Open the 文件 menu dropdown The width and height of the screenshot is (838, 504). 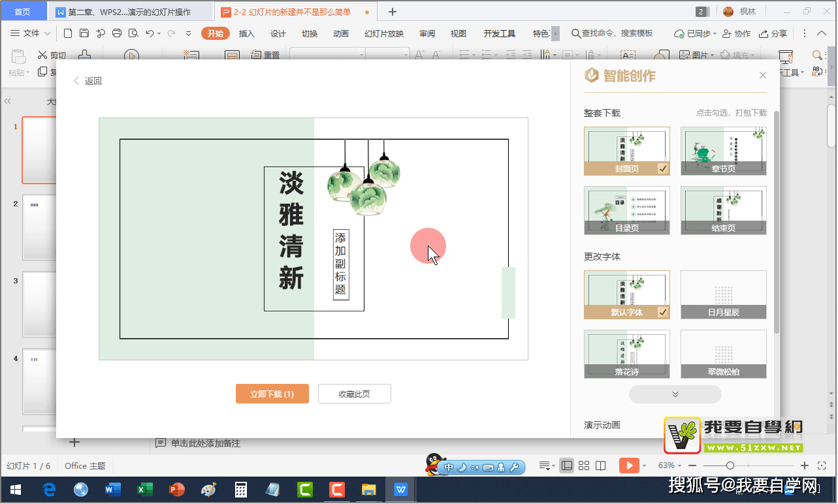pos(31,33)
